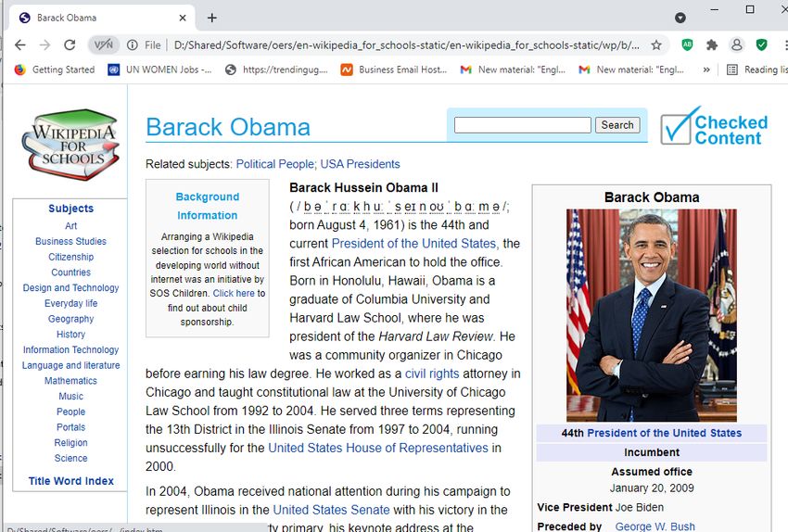Open new tab with plus button
This screenshot has height=532, width=788.
pos(212,18)
